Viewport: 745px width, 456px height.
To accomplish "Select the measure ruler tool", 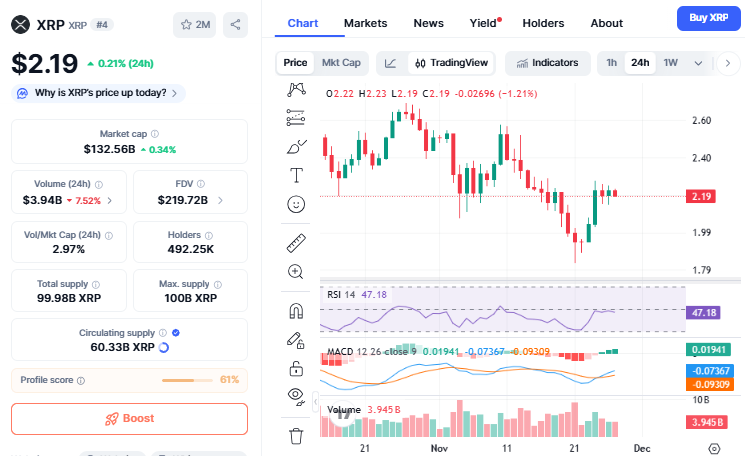I will click(295, 243).
